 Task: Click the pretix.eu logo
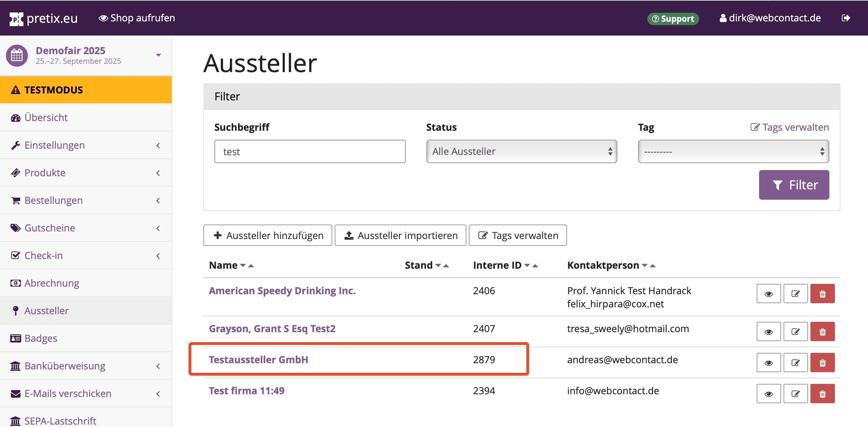point(43,18)
